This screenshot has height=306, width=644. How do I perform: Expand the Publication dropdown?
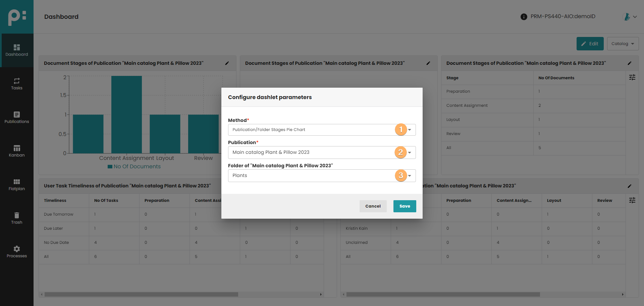pos(410,152)
